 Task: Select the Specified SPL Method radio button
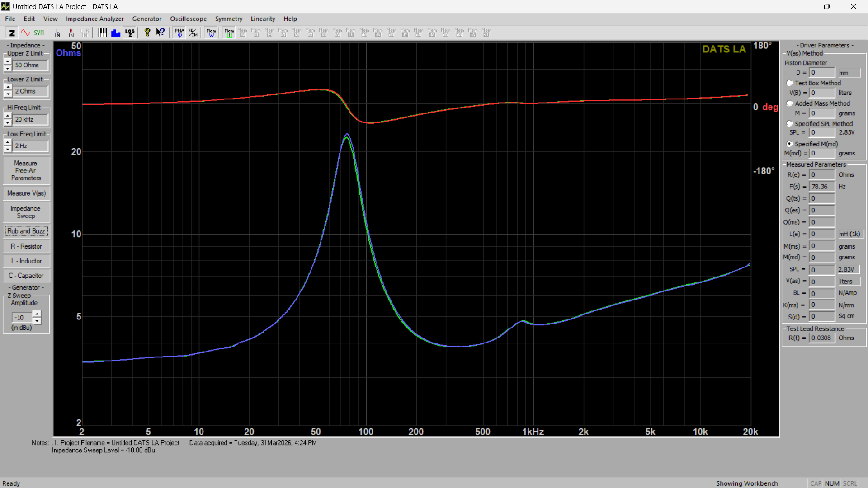point(790,124)
